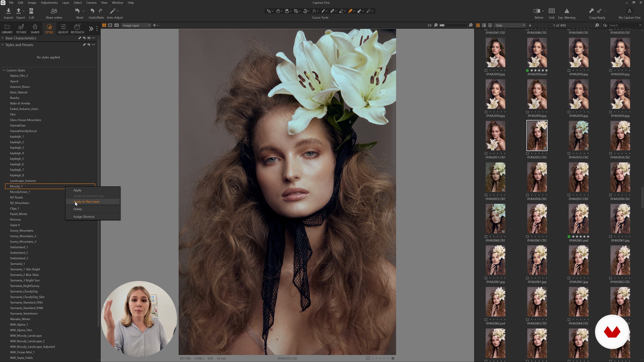The image size is (644, 362).
Task: Toggle color tag box in viewer status bar
Action: tap(368, 358)
